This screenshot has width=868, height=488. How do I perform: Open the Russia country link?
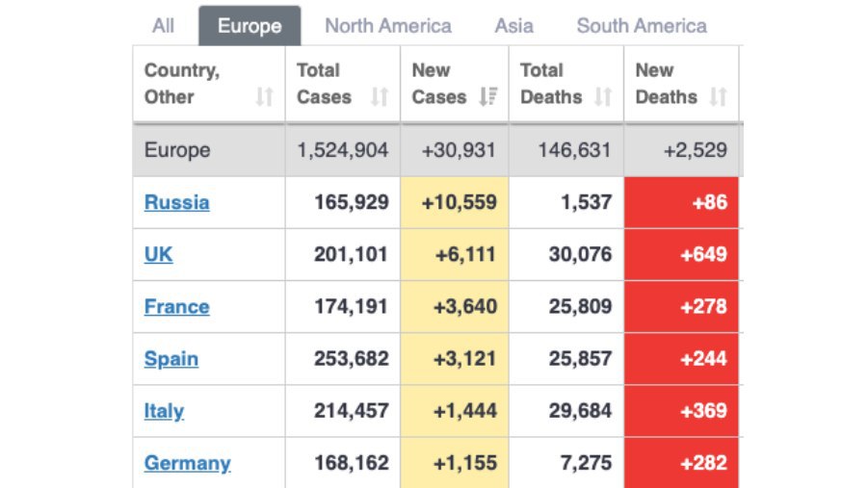click(x=176, y=202)
